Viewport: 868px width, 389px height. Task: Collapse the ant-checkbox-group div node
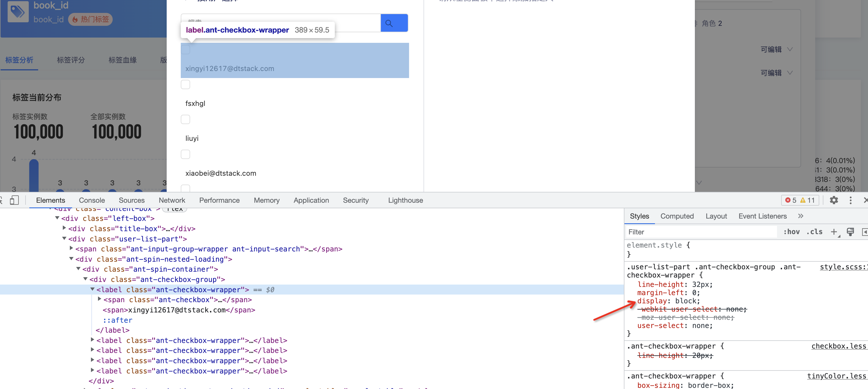[86, 279]
